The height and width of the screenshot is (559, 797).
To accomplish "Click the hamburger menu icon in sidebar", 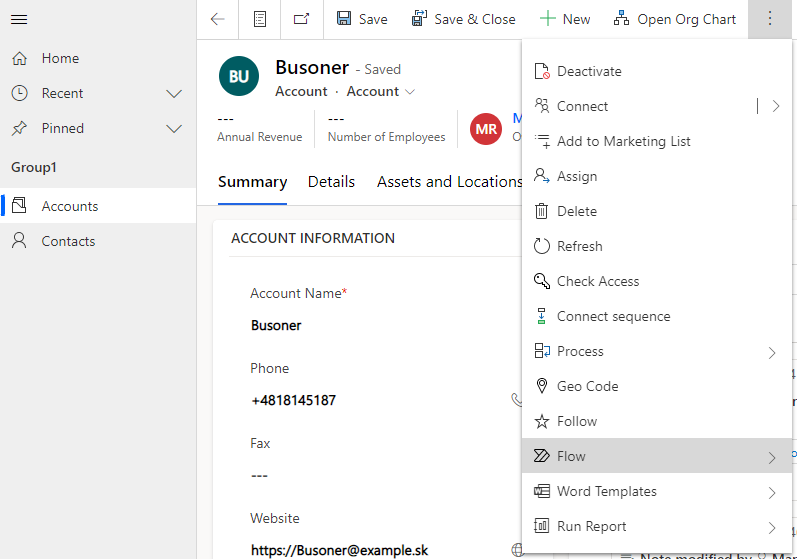I will [x=19, y=19].
